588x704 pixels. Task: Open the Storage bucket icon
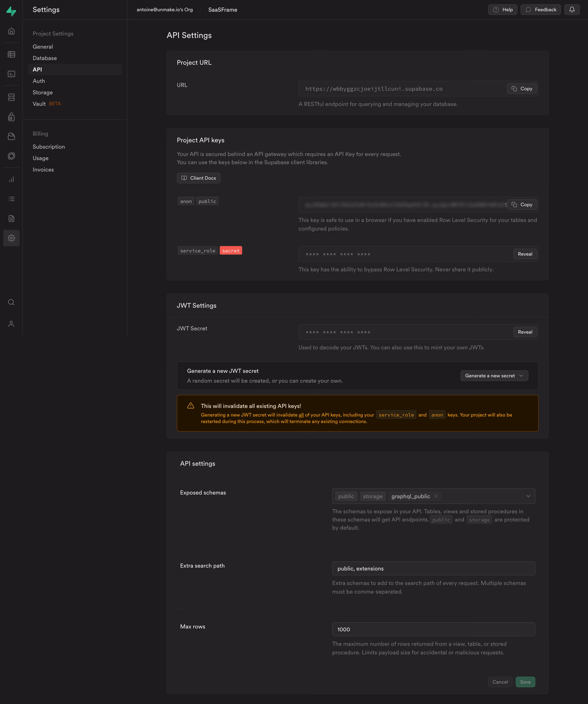(11, 136)
